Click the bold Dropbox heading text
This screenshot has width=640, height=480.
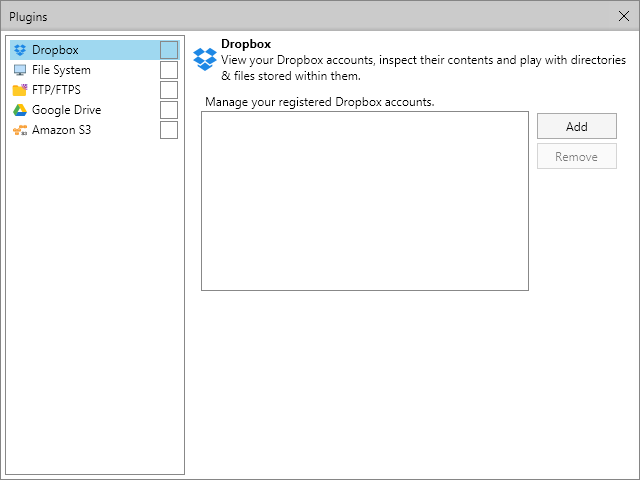pyautogui.click(x=246, y=44)
